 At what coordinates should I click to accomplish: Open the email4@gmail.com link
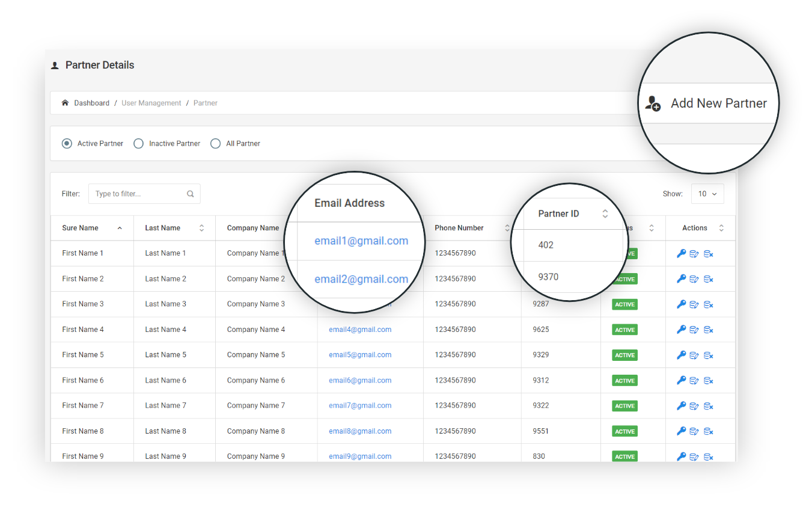[360, 330]
